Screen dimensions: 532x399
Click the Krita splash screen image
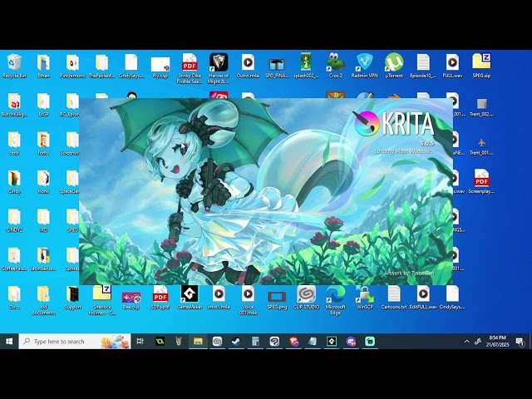pos(266,191)
